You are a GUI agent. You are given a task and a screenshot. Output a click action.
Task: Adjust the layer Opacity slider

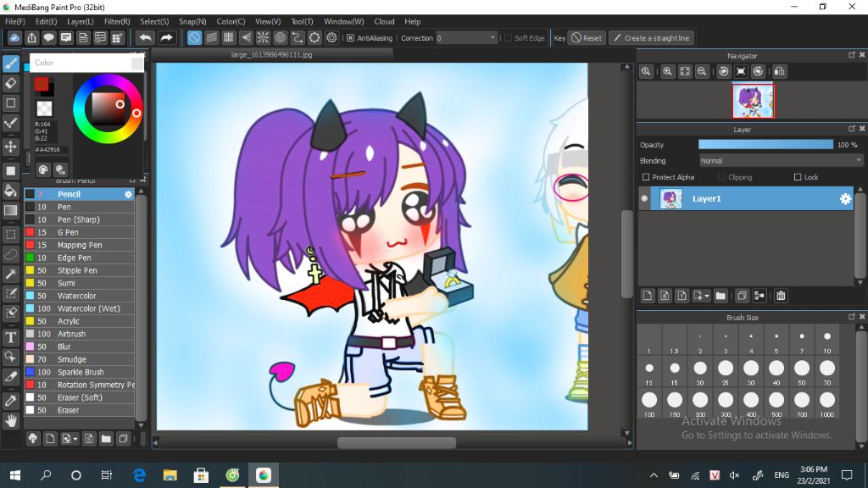[x=765, y=144]
